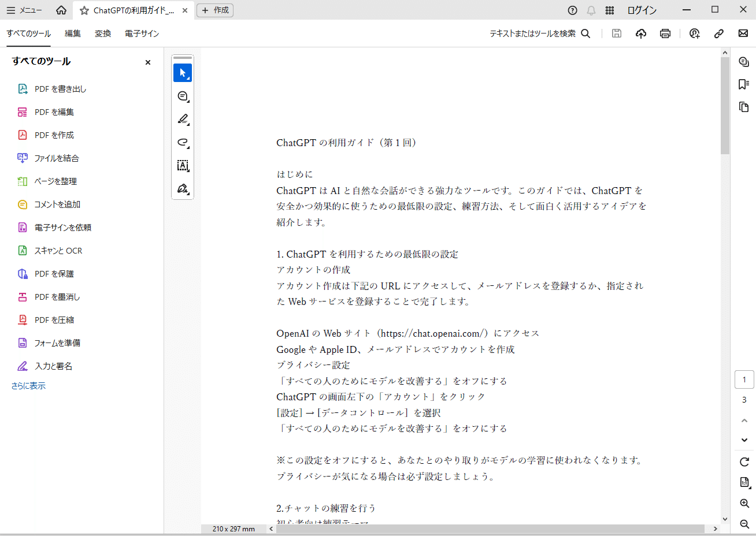
Task: Open the page thumbnails panel icon
Action: pos(744,107)
